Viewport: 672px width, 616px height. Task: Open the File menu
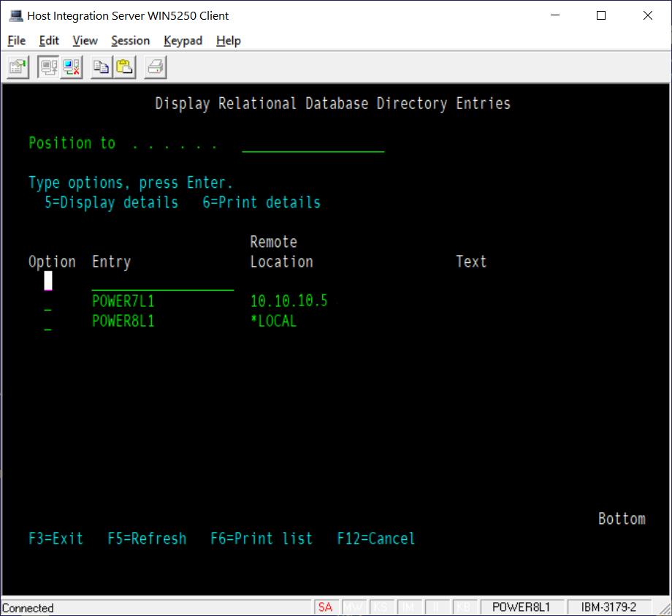[16, 40]
